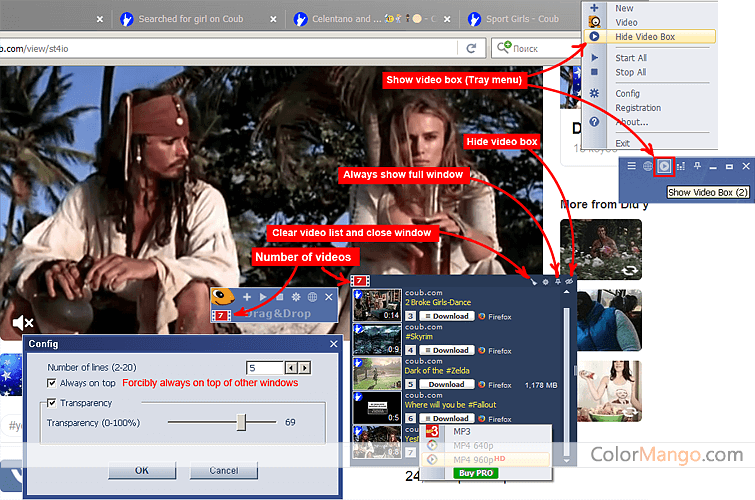Click the pin icon in top-right blue toolbar
Screen dimensions: 755x500
click(x=697, y=166)
